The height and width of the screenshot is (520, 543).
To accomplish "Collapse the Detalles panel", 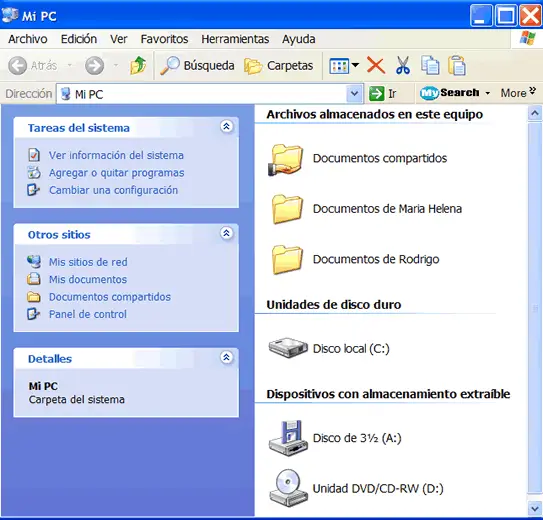I will (x=226, y=357).
